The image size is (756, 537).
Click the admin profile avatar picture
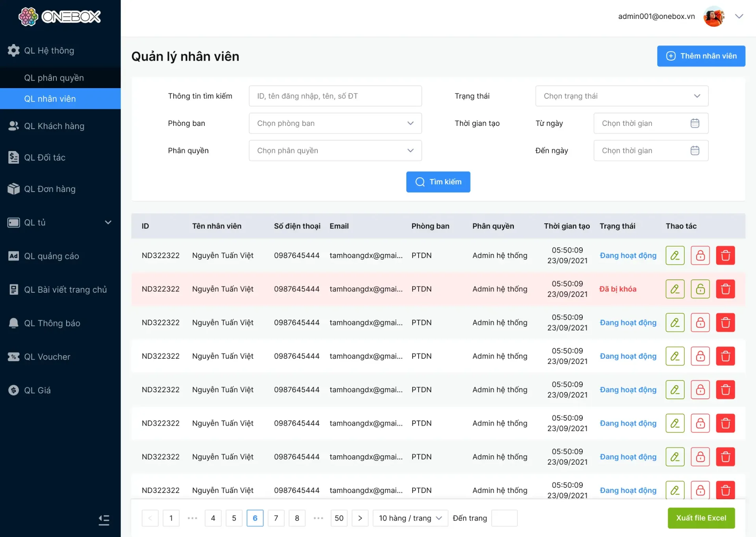tap(713, 17)
